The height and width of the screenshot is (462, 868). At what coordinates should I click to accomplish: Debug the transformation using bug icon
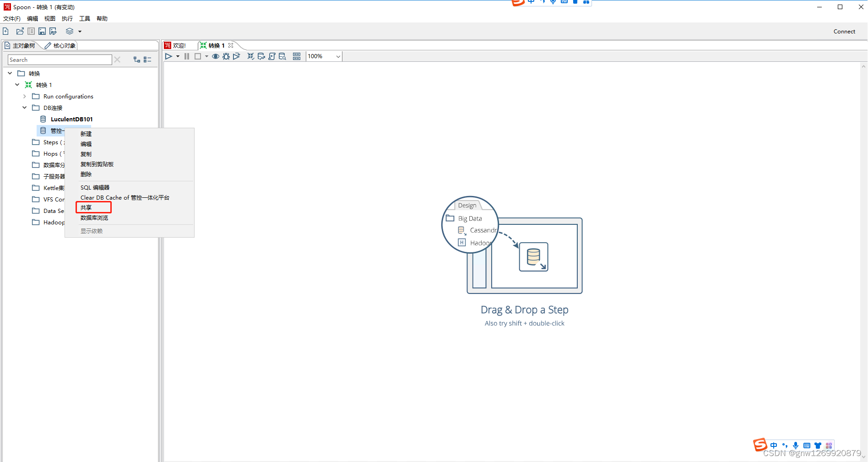[x=226, y=56]
